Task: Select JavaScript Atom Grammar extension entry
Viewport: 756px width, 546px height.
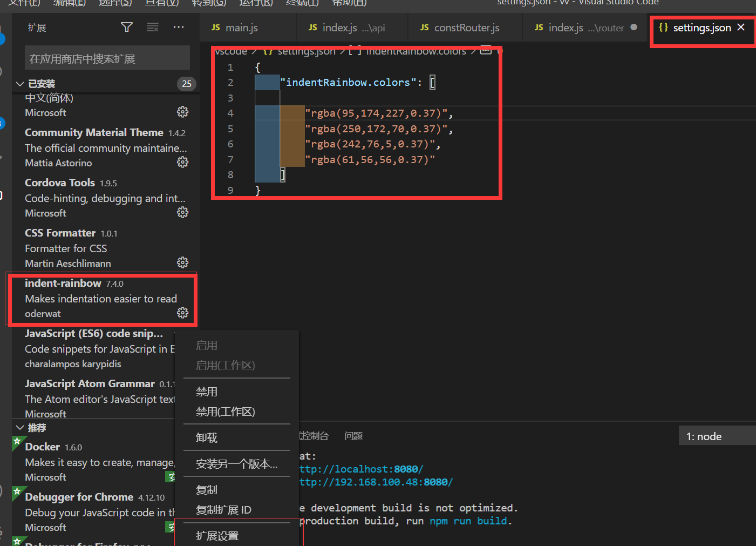Action: (x=94, y=399)
